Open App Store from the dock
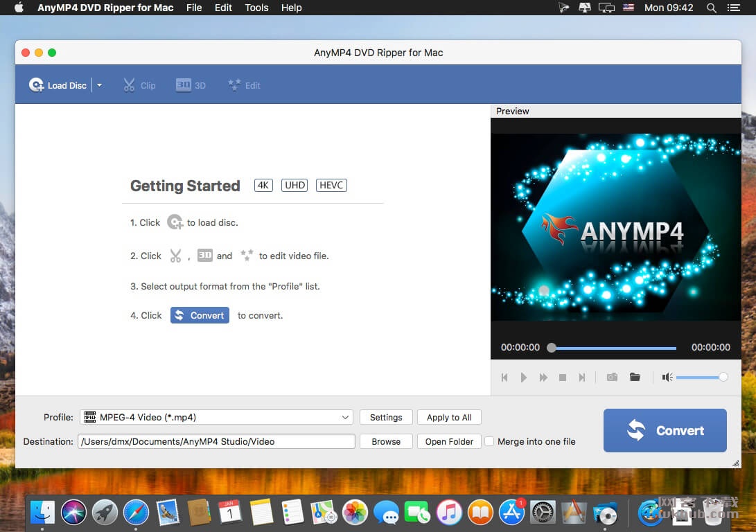 click(511, 512)
